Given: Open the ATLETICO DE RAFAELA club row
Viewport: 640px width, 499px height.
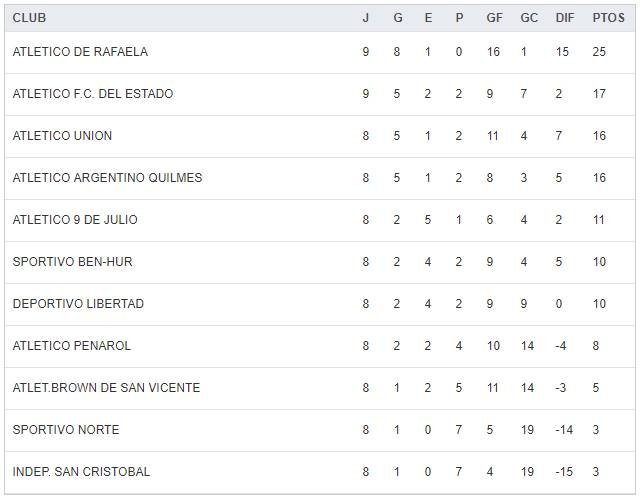Looking at the screenshot, I should pos(80,52).
